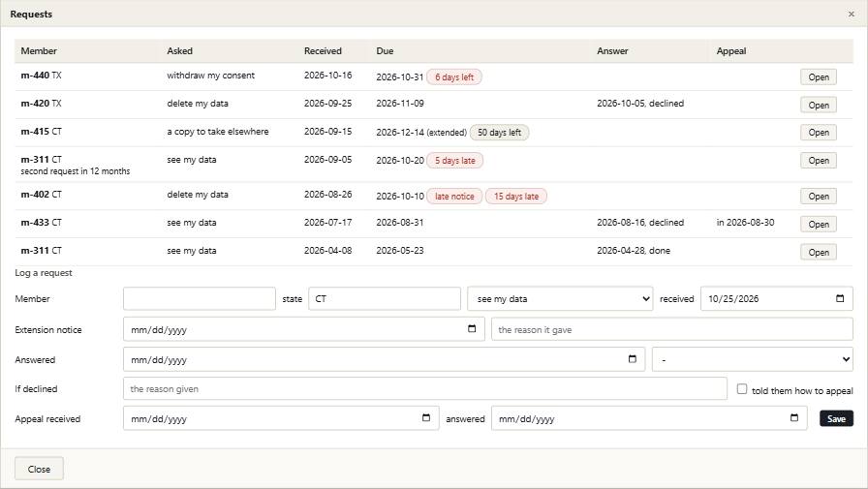The width and height of the screenshot is (868, 489).
Task: Expand the answer outcome dropdown showing '-'
Action: (x=753, y=359)
